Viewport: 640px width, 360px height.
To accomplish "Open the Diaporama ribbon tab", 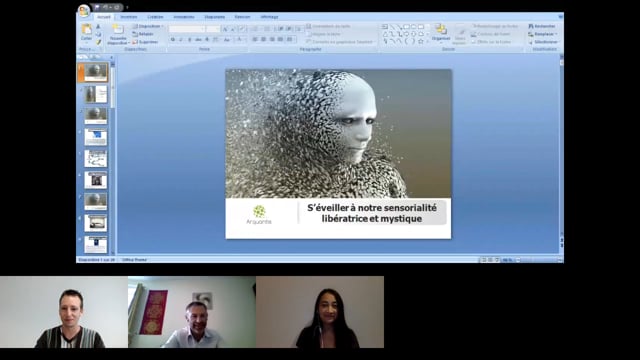I will [x=215, y=17].
